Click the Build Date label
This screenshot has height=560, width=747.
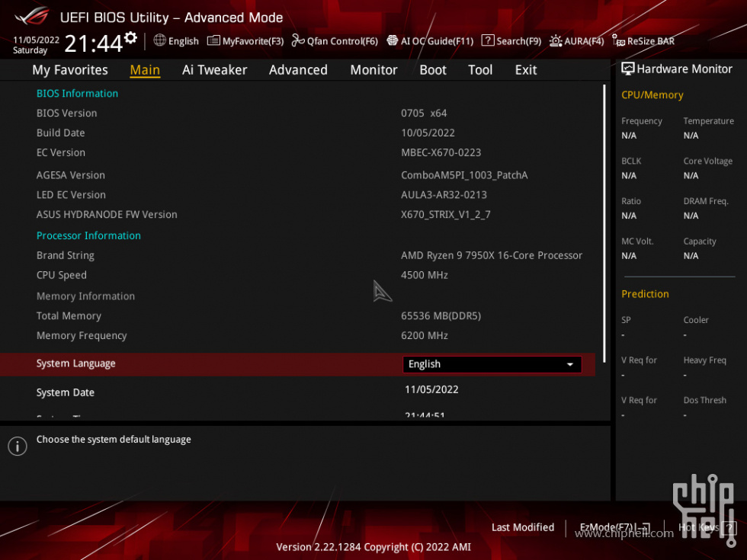(60, 133)
